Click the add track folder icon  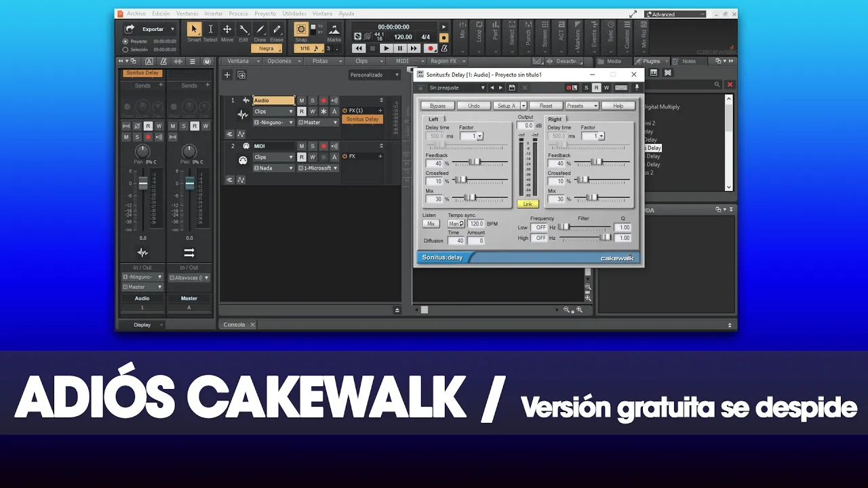[241, 75]
